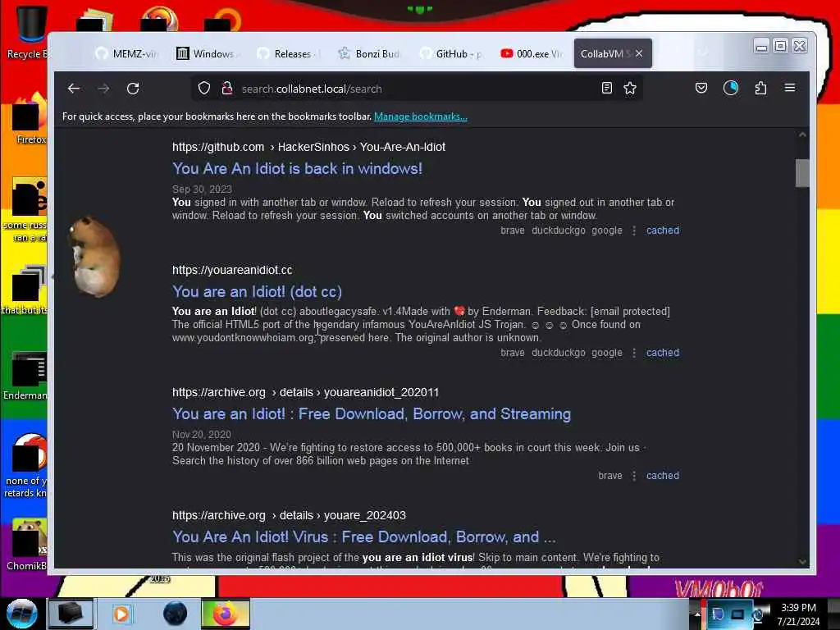
Task: Click the archive.org details youare_202403 URL
Action: tap(289, 515)
